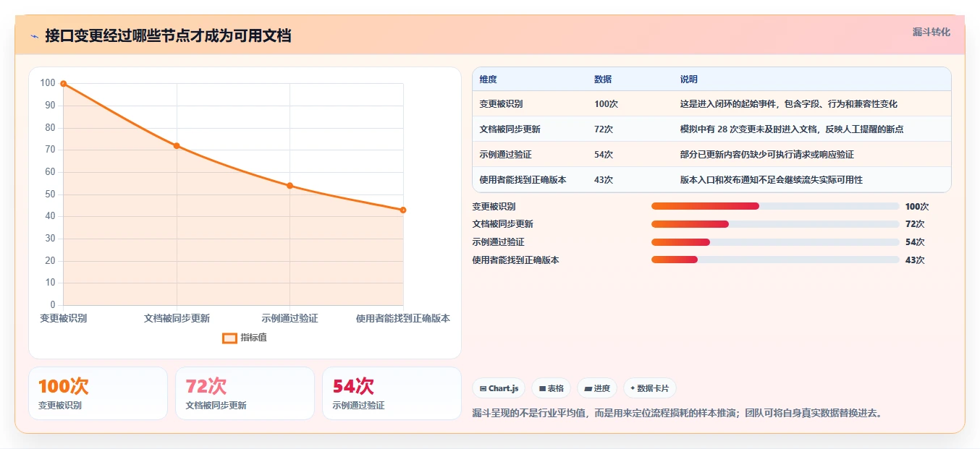Click the chart data point at value 54
Image resolution: width=980 pixels, height=449 pixels.
(290, 186)
